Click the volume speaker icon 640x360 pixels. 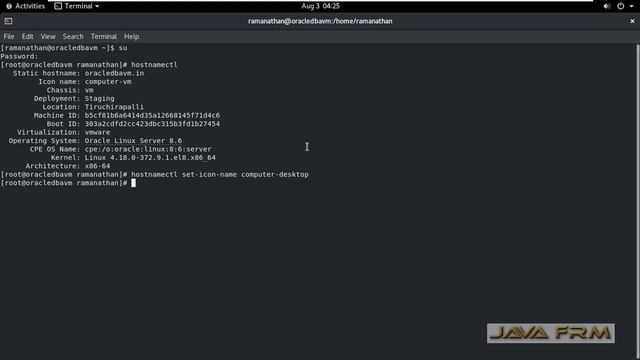tap(607, 6)
